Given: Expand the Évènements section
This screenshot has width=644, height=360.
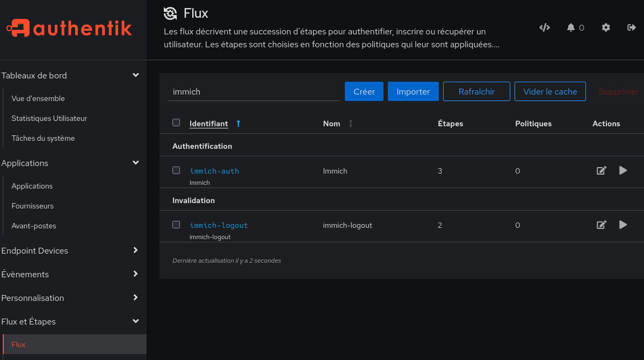Looking at the screenshot, I should (135, 274).
